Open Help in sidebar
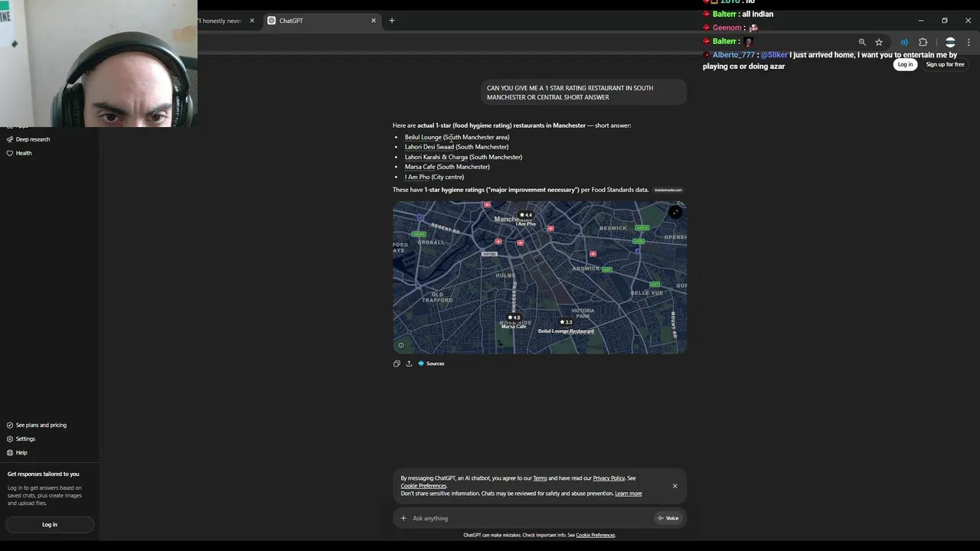Viewport: 980px width, 551px height. [x=17, y=452]
